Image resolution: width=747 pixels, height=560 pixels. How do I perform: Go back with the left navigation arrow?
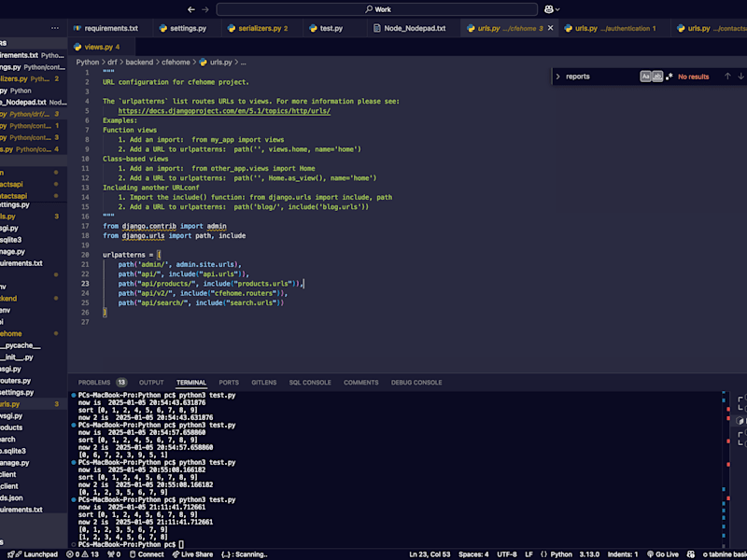point(191,9)
